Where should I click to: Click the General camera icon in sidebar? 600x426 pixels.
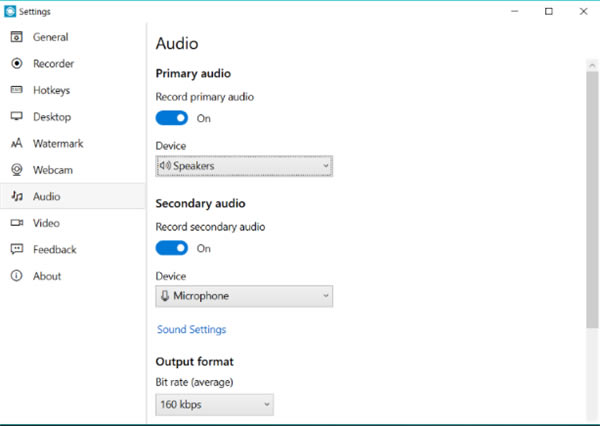point(16,37)
